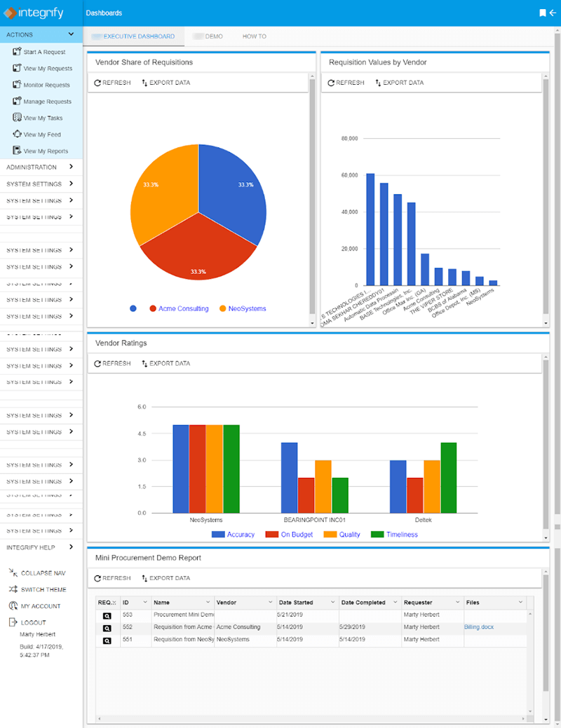Image resolution: width=561 pixels, height=728 pixels.
Task: Click the View My Feed bell icon
Action: click(15, 134)
